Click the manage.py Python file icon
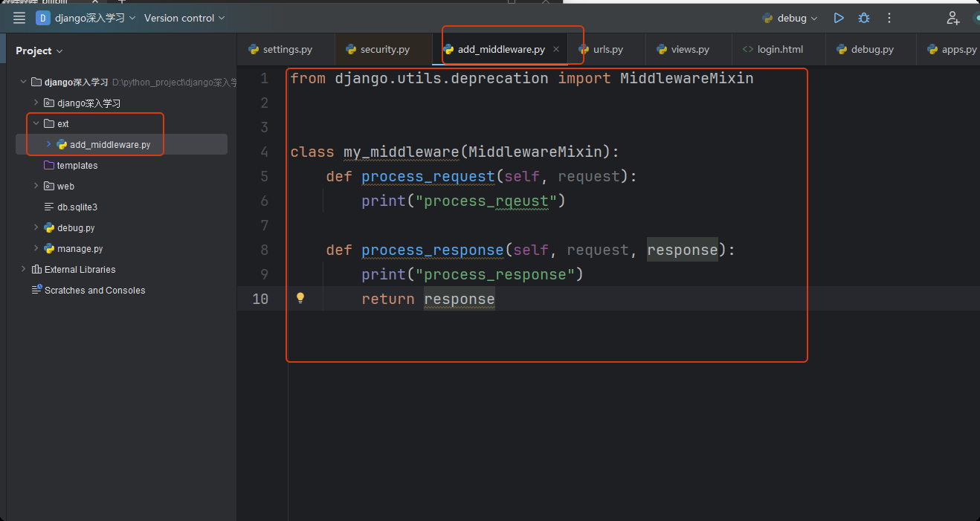The width and height of the screenshot is (980, 521). [49, 248]
